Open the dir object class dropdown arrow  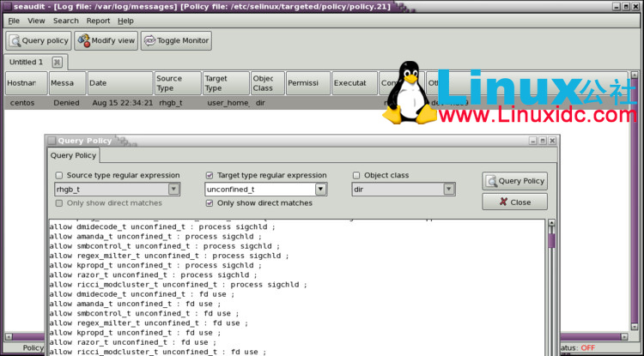(449, 189)
